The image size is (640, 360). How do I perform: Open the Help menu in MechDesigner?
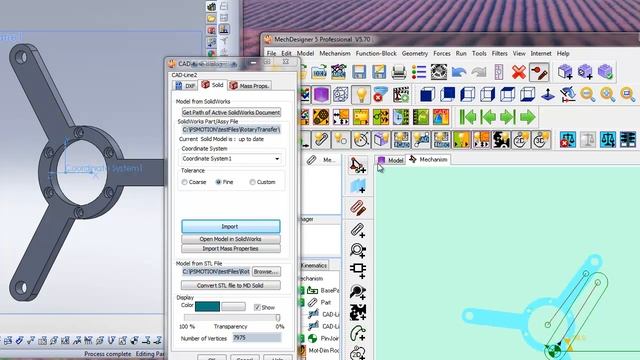tap(563, 53)
